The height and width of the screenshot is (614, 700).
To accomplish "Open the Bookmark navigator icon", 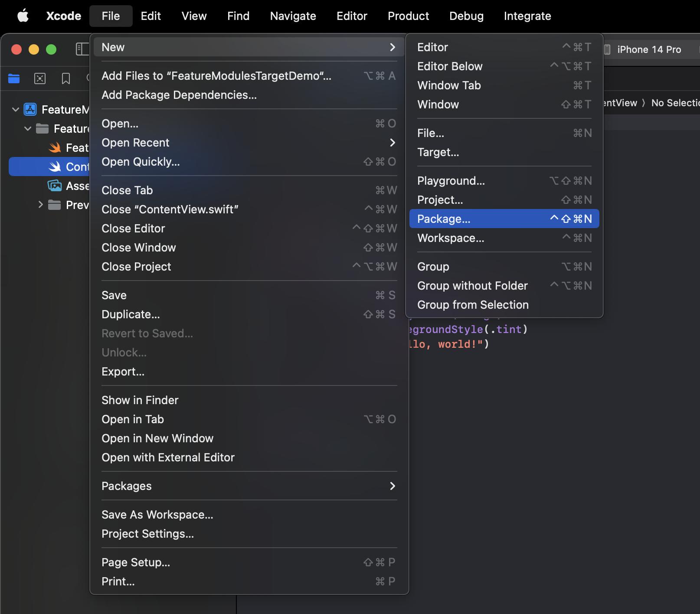I will [x=66, y=78].
